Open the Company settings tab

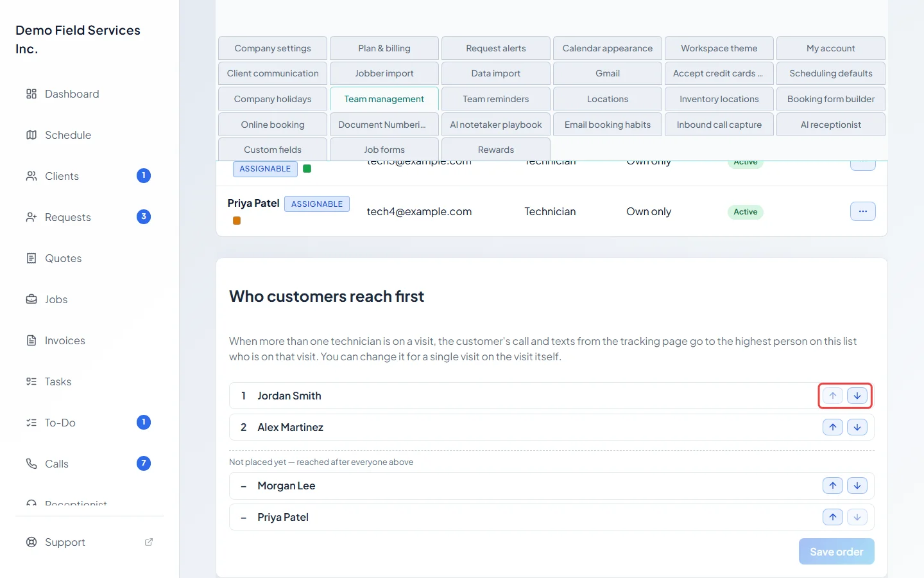[273, 48]
